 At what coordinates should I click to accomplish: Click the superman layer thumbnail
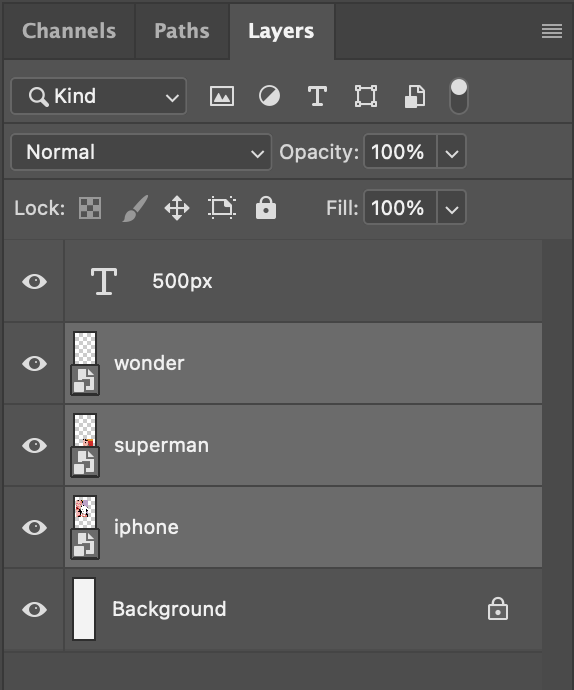85,430
